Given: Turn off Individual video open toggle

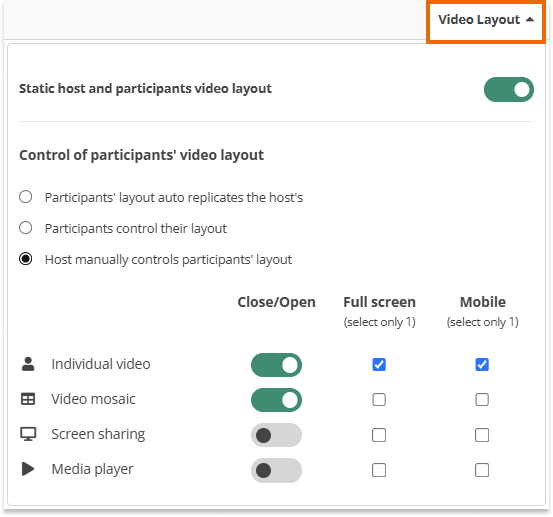Looking at the screenshot, I should pyautogui.click(x=276, y=365).
